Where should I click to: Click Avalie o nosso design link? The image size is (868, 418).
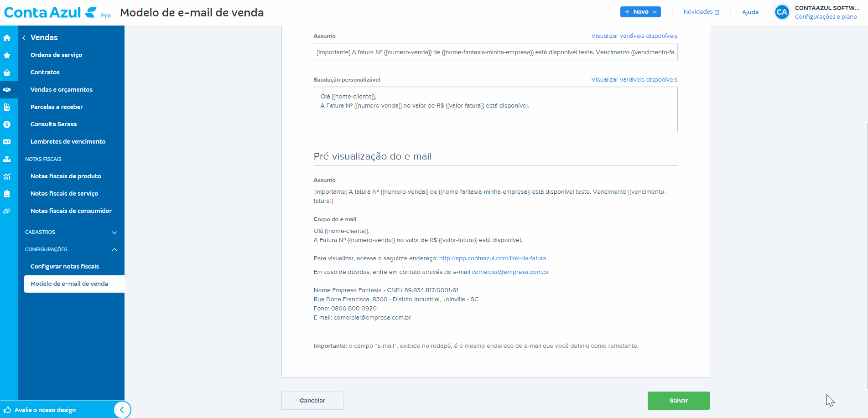click(45, 410)
